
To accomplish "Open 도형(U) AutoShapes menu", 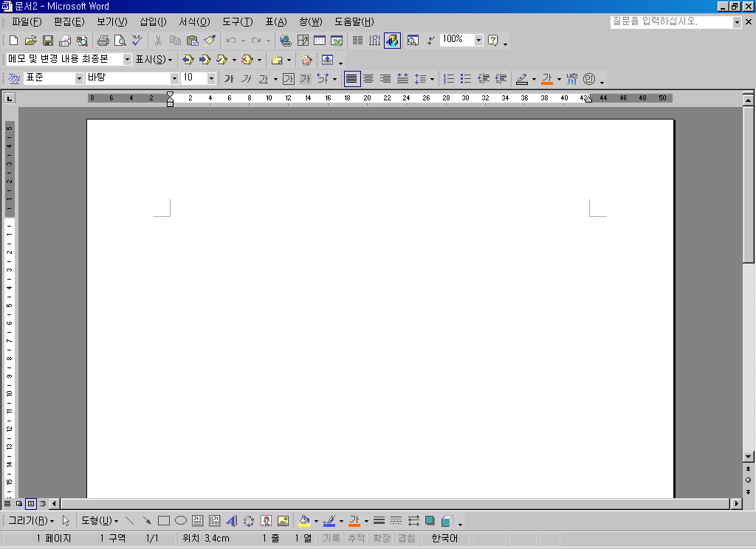I will point(100,520).
